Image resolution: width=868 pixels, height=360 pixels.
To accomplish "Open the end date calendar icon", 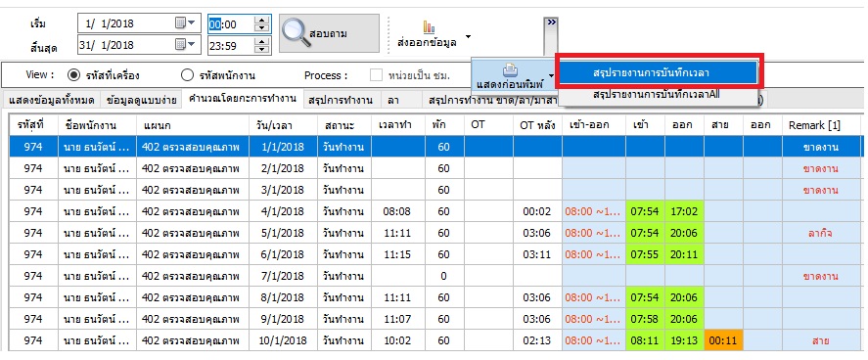I will (x=180, y=45).
